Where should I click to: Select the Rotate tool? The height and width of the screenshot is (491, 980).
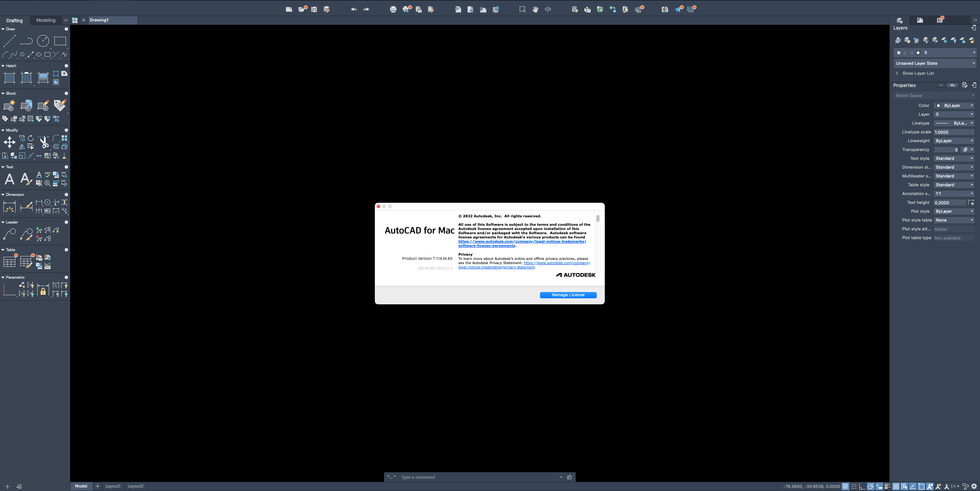[x=31, y=138]
